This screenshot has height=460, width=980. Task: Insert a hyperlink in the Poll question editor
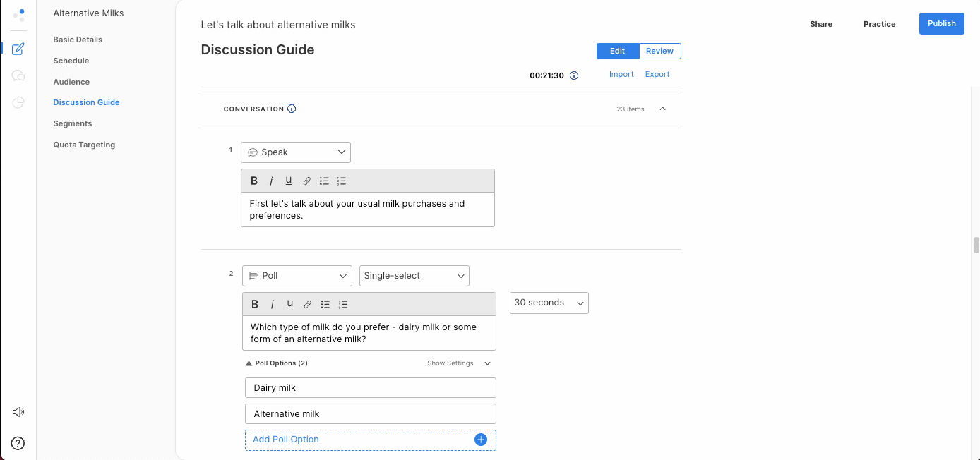coord(307,304)
